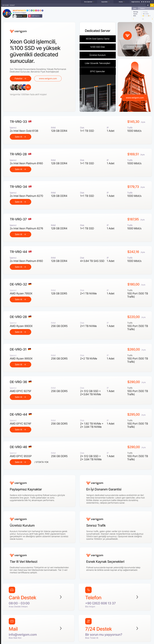Select the Şube tab
The width and height of the screenshot is (154, 644).
[135, 8]
